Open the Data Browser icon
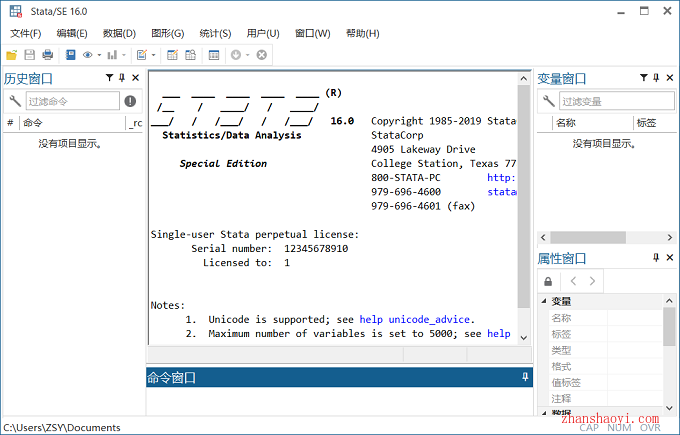The width and height of the screenshot is (680, 435). click(190, 55)
